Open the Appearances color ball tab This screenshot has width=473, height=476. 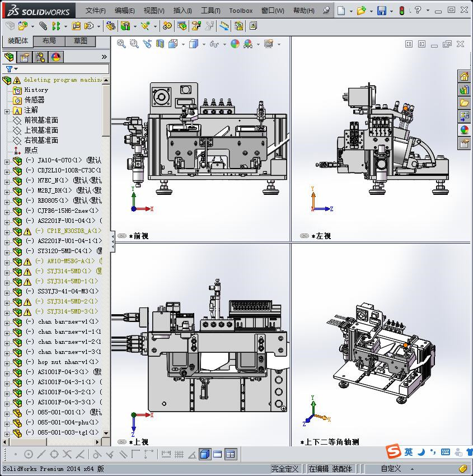(56, 57)
